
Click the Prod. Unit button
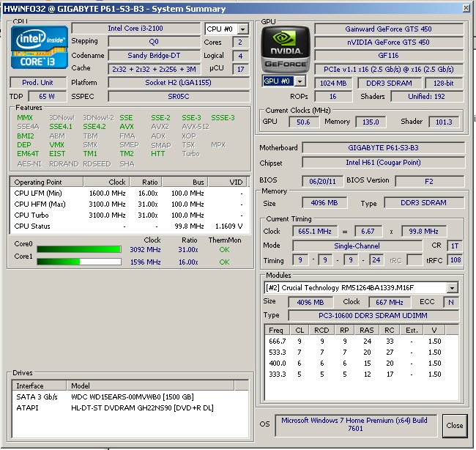pyautogui.click(x=38, y=82)
